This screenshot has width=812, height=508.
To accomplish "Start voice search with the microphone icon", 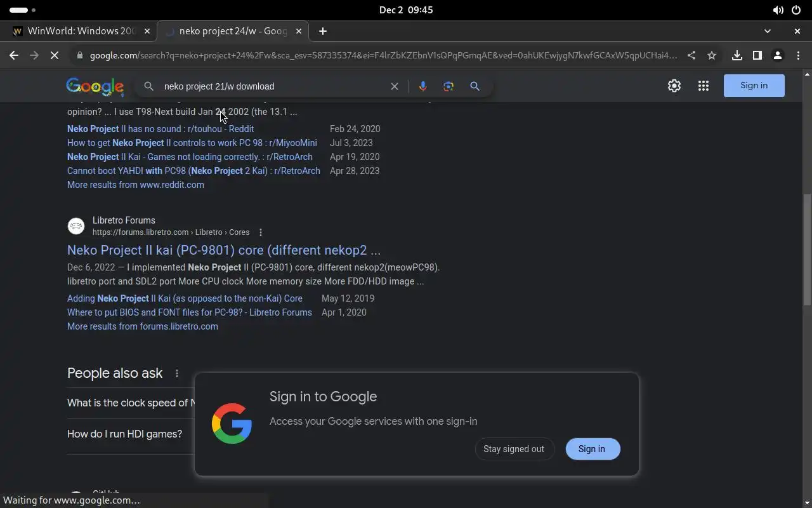I will point(422,86).
